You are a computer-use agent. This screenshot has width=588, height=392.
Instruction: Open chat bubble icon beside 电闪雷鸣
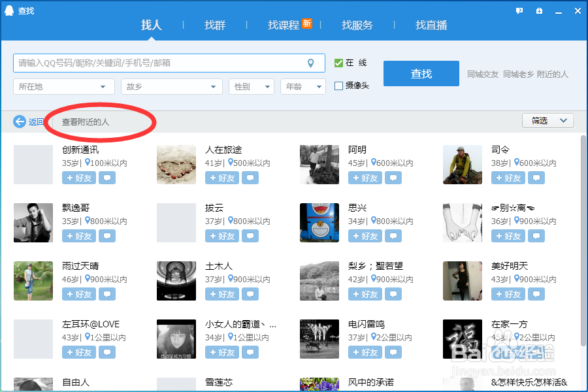pos(393,352)
